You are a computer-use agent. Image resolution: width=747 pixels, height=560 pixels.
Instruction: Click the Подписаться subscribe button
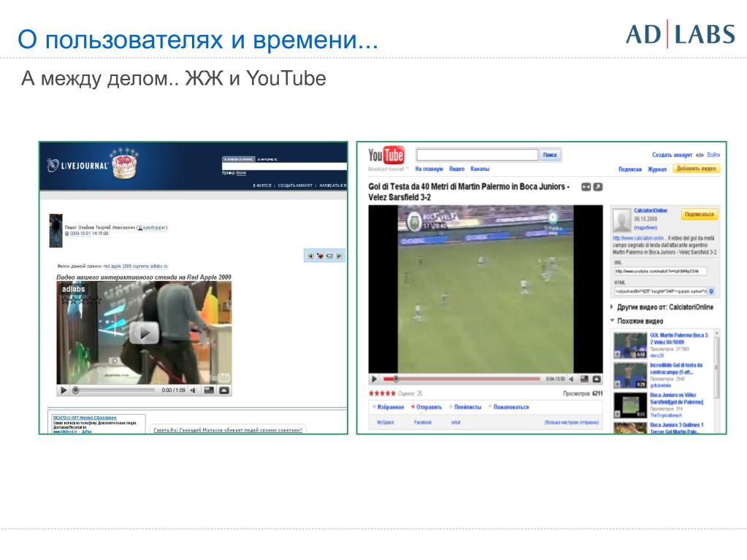tap(699, 214)
